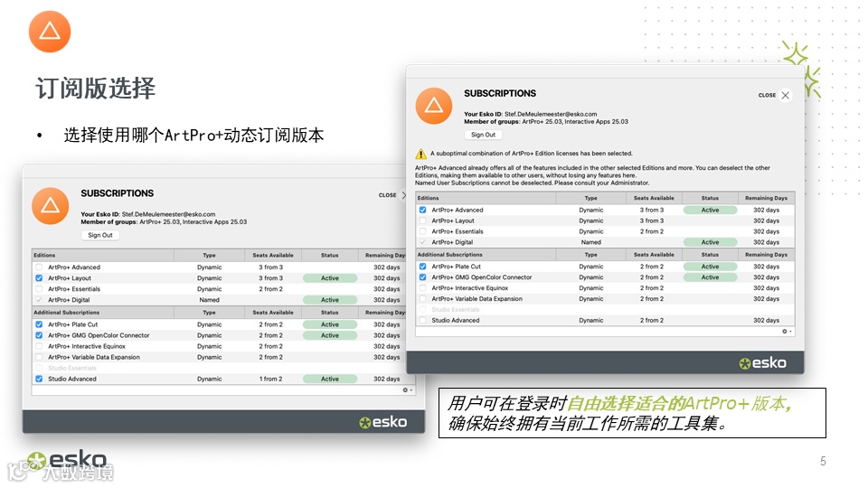Image resolution: width=868 pixels, height=488 pixels.
Task: Check ArtPro+ Essentials in left Subscriptions window
Action: [39, 289]
